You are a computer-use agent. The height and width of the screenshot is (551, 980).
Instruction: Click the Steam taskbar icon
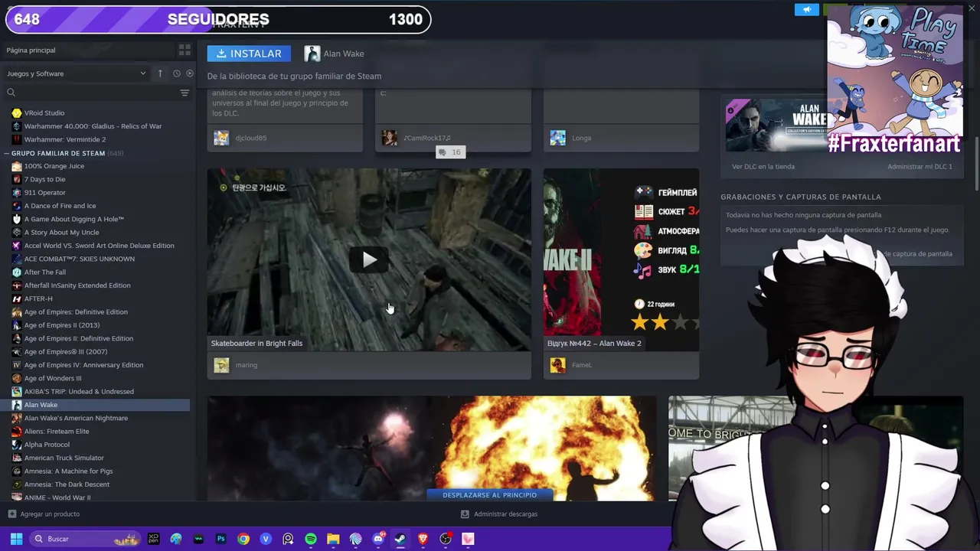point(400,539)
